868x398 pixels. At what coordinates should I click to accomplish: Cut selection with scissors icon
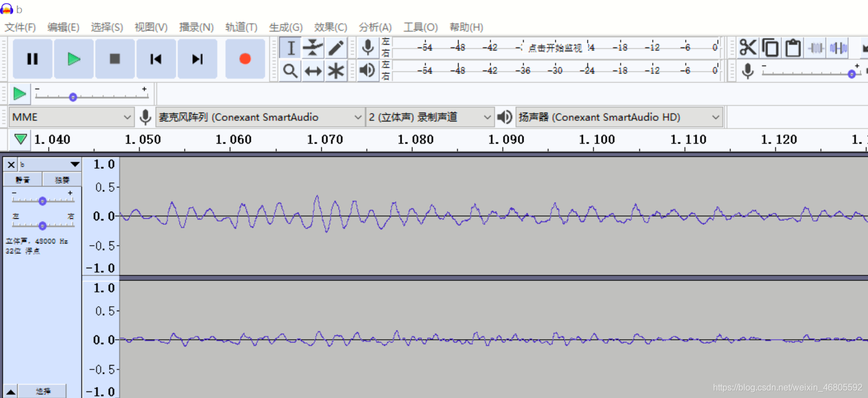(x=748, y=48)
